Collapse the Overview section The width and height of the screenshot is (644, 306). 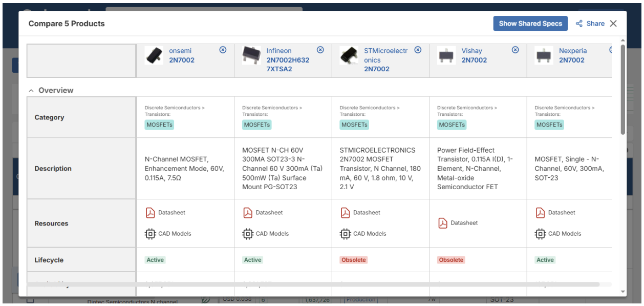pyautogui.click(x=31, y=90)
